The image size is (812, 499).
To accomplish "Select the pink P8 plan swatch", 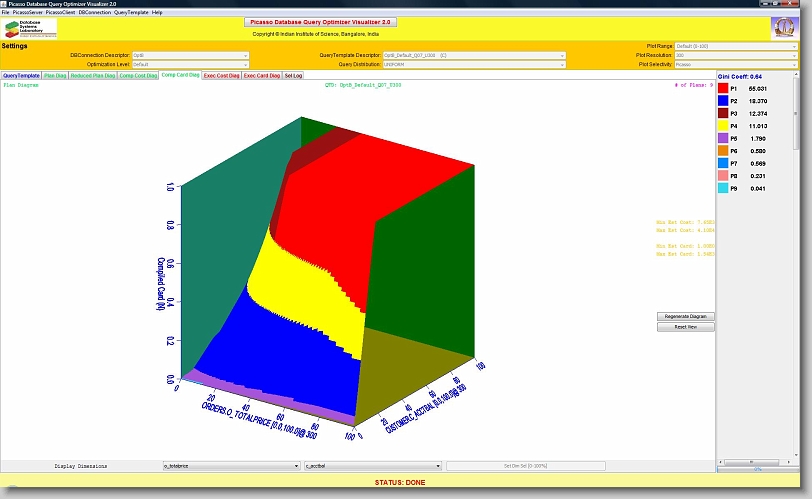I will point(723,176).
